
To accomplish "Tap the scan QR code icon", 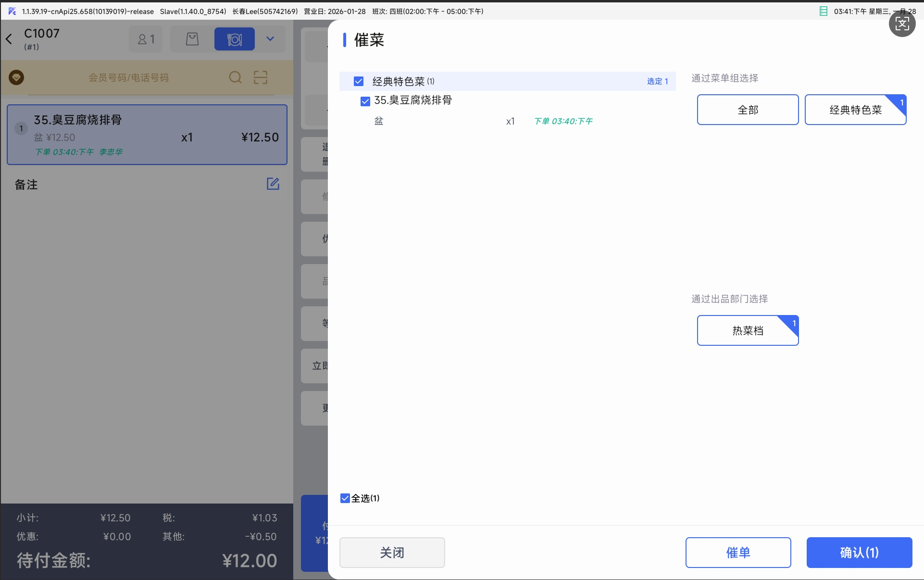I will coord(261,77).
